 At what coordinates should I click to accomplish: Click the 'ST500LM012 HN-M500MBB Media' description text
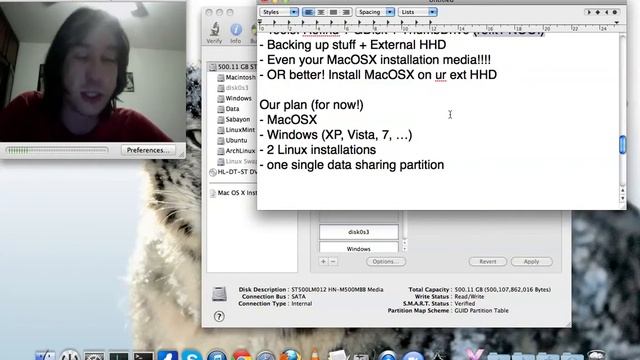337,289
